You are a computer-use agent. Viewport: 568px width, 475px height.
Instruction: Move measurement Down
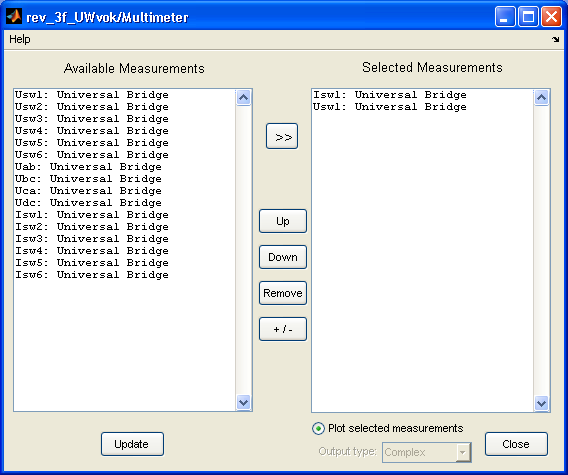click(283, 257)
